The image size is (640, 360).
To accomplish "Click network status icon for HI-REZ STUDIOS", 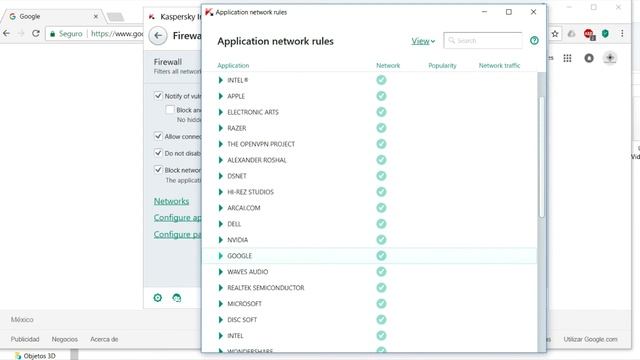I will click(381, 191).
